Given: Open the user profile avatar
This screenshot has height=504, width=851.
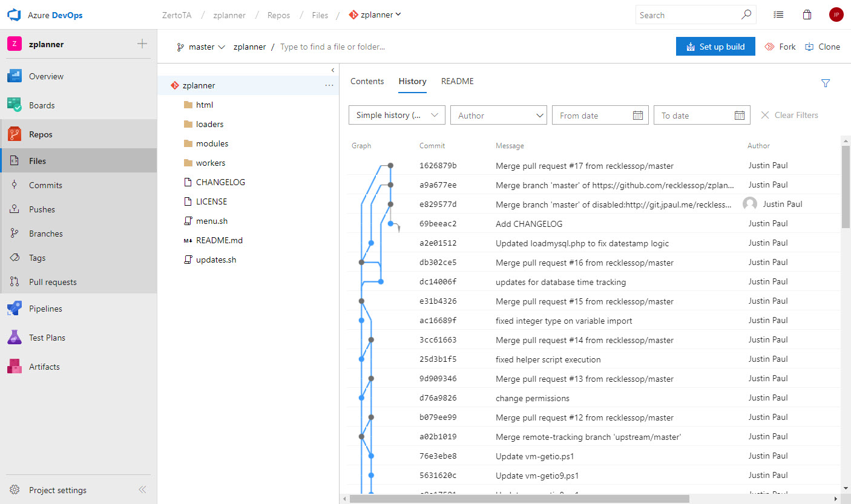Looking at the screenshot, I should pyautogui.click(x=836, y=15).
